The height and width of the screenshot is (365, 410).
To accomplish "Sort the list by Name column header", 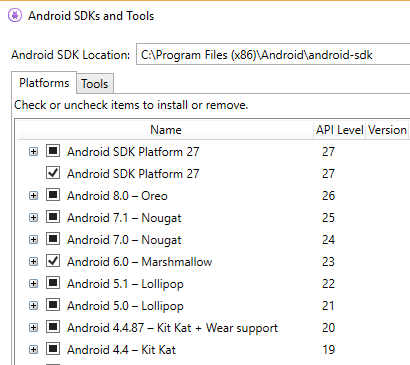I will (166, 130).
